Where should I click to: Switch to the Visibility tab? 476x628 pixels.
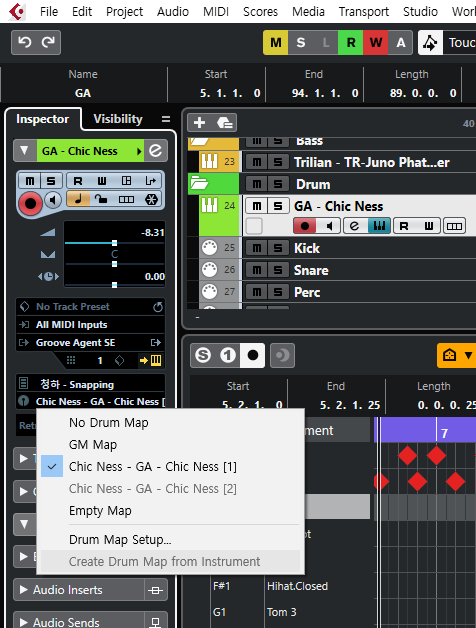pos(118,119)
